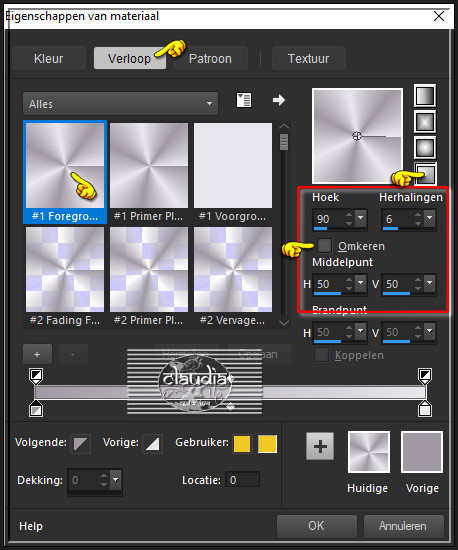The image size is (458, 550).
Task: Click the Hoek angle input field
Action: [x=329, y=219]
